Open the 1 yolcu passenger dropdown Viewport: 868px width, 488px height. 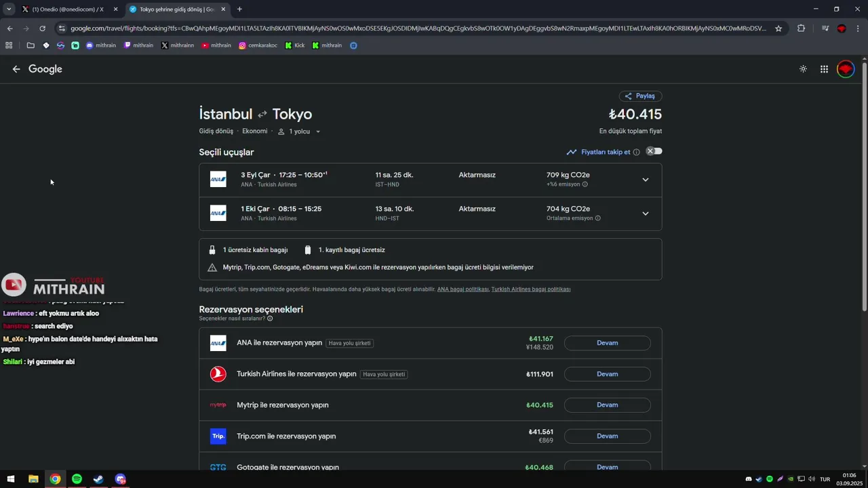pyautogui.click(x=299, y=131)
